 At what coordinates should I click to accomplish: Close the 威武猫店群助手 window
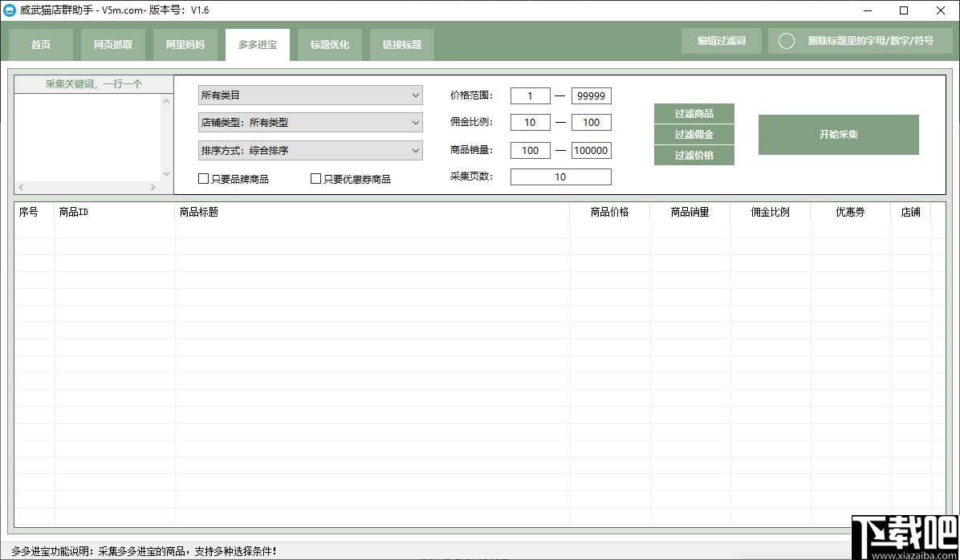click(x=940, y=10)
